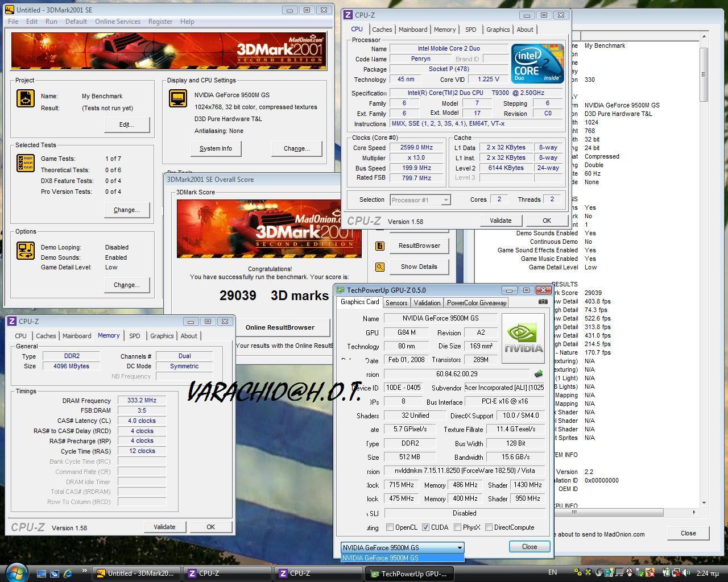Click the icon beside ResultBrowser button

point(380,246)
